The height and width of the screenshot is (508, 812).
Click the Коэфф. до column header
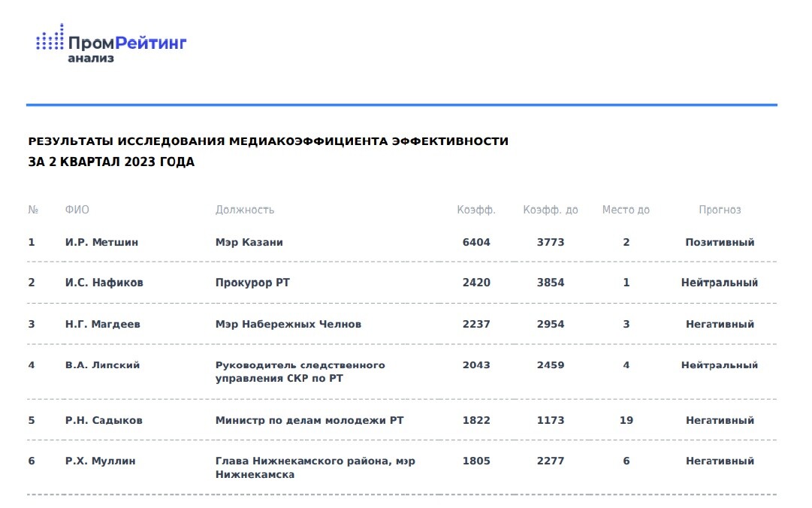point(550,210)
